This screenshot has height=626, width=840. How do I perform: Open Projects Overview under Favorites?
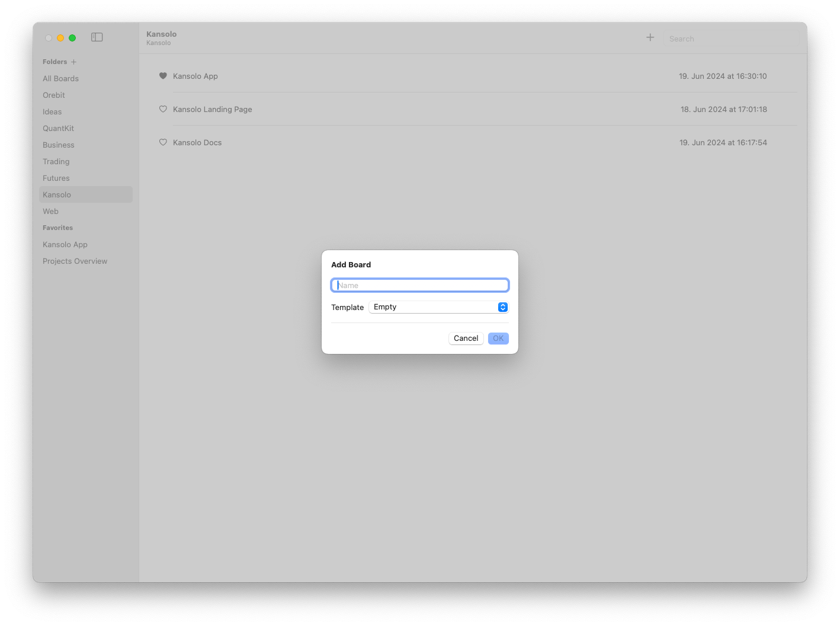(x=86, y=261)
